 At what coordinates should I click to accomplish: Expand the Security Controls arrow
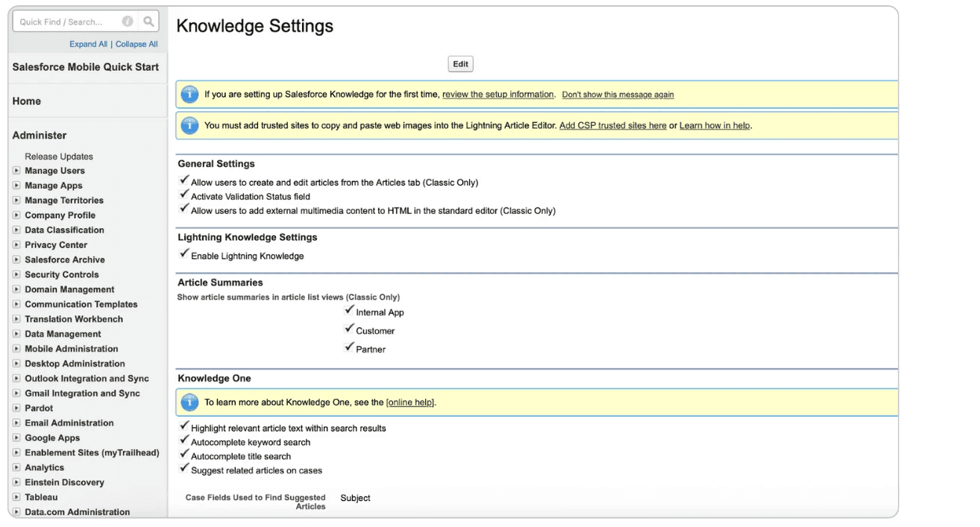pyautogui.click(x=17, y=274)
